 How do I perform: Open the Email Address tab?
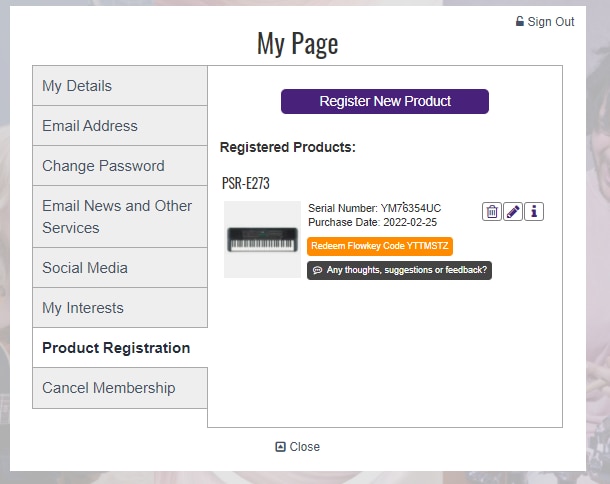click(120, 126)
